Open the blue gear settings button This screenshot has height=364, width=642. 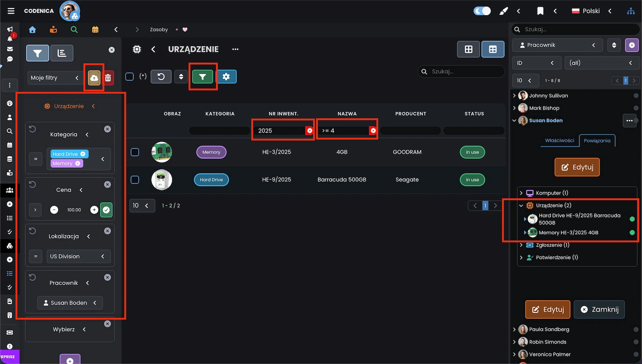click(x=226, y=77)
